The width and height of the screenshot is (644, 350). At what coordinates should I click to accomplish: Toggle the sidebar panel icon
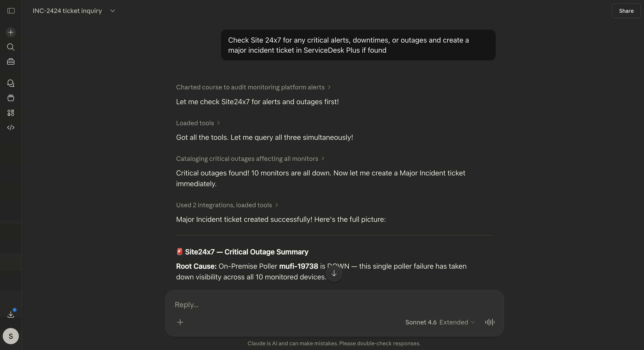point(11,11)
